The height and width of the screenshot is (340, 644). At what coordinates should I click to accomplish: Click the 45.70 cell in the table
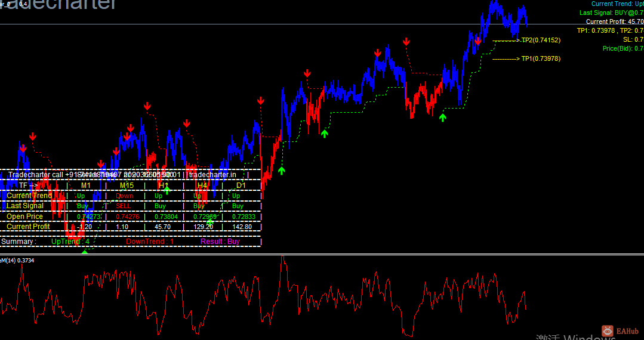(163, 227)
